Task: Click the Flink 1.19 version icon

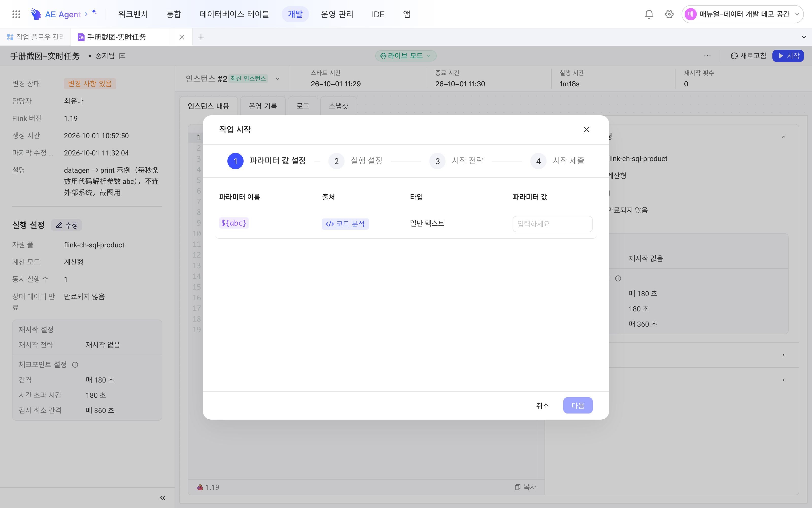Action: coord(200,487)
